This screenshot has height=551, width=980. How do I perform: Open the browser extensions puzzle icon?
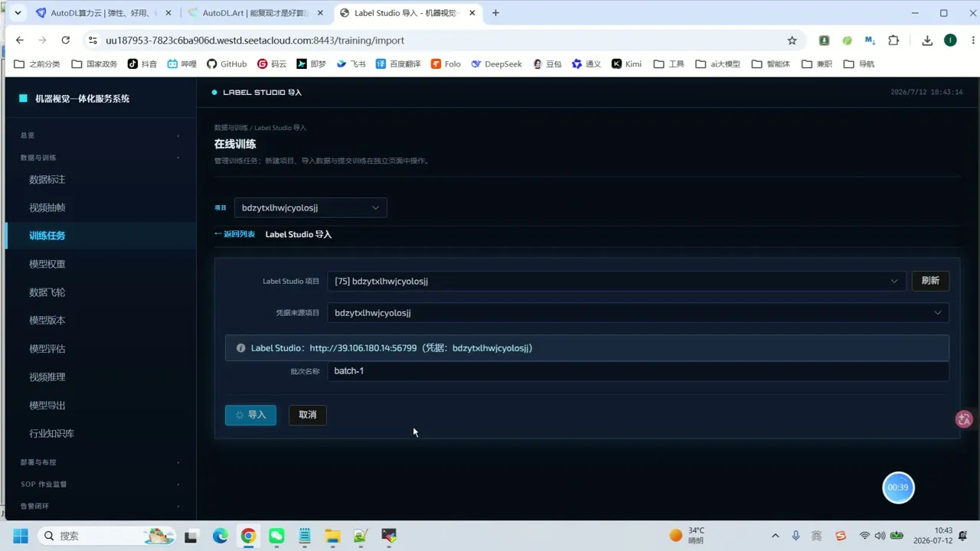point(893,41)
